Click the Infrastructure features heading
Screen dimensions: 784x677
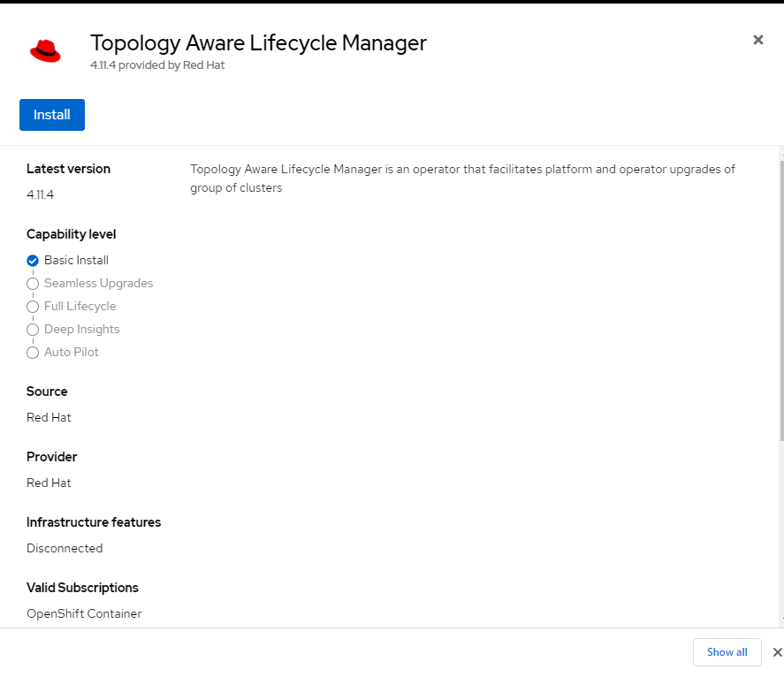[x=94, y=522]
